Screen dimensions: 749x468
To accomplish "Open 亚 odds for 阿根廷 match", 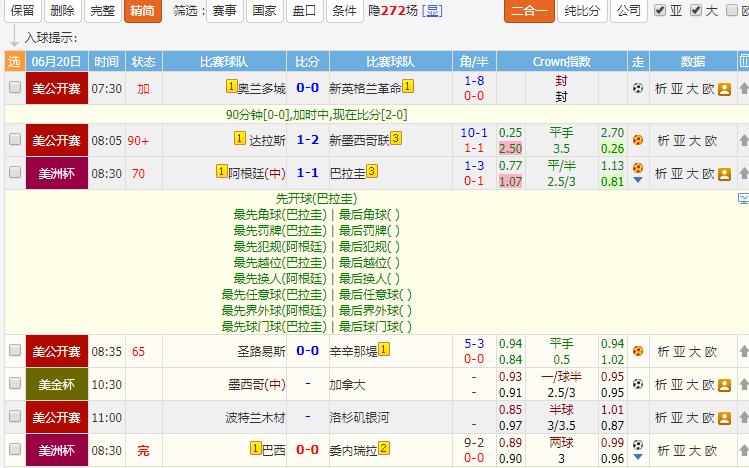I will (676, 174).
